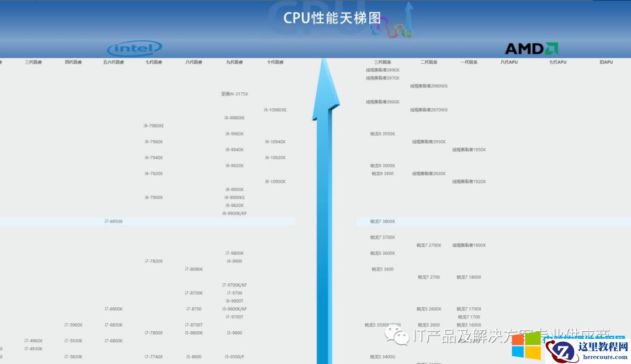Click the i9-7940X entry

(154, 158)
